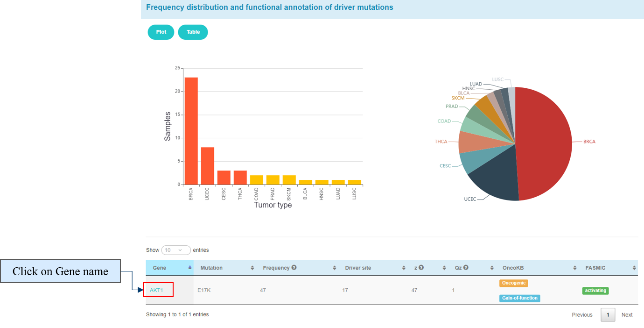644x328 pixels.
Task: Sort table by Gene column arrow
Action: click(189, 268)
